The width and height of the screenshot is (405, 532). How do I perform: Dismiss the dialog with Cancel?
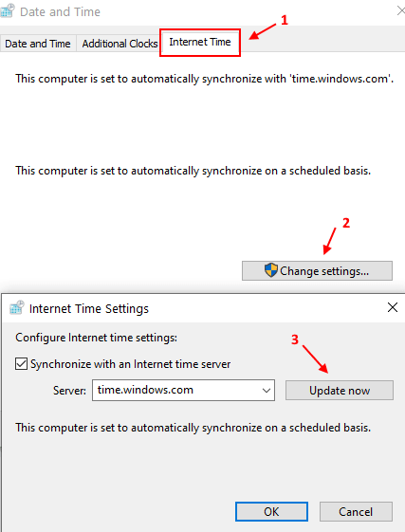[356, 512]
